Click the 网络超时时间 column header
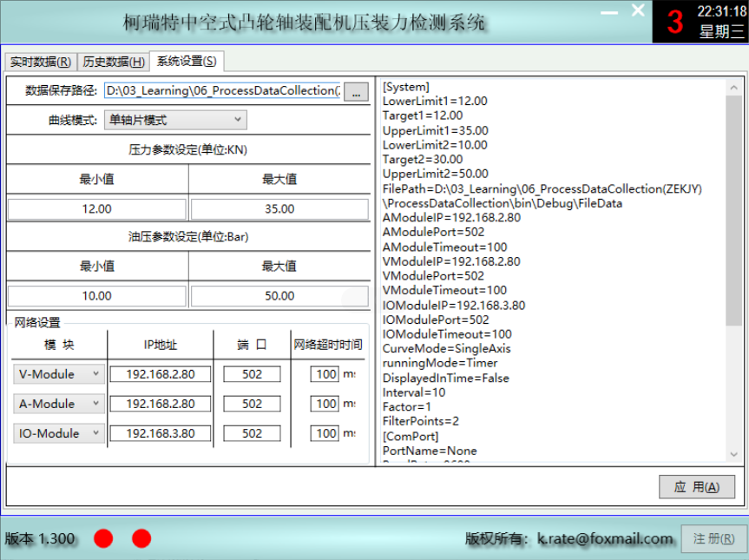 click(328, 345)
